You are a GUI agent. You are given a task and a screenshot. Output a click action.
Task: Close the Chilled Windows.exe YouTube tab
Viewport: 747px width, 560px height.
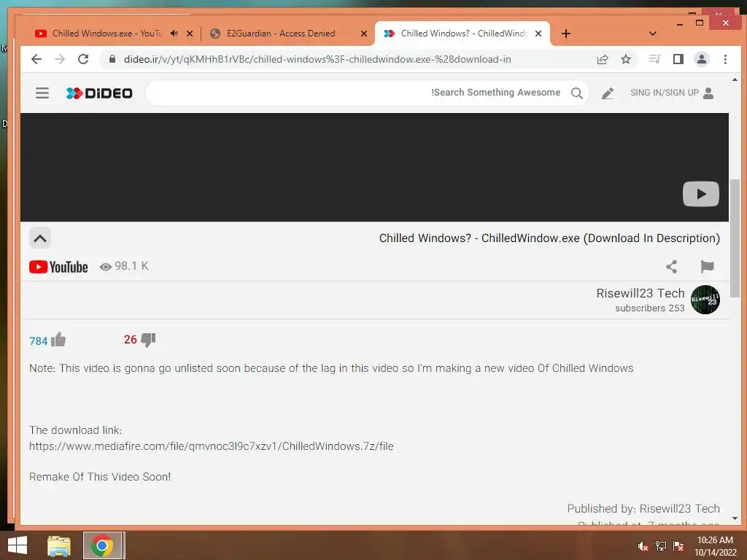(190, 34)
